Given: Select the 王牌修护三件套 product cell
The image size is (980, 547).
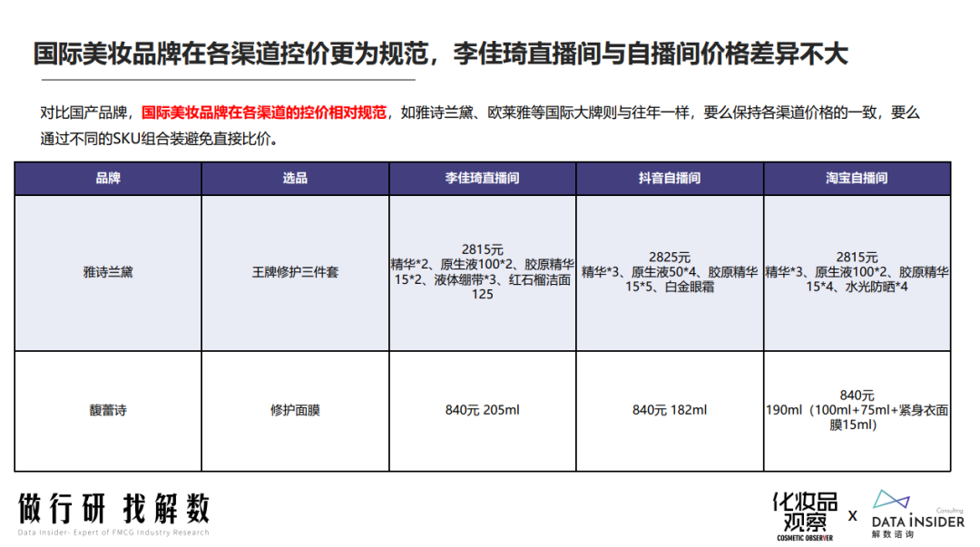Looking at the screenshot, I should pos(295,272).
